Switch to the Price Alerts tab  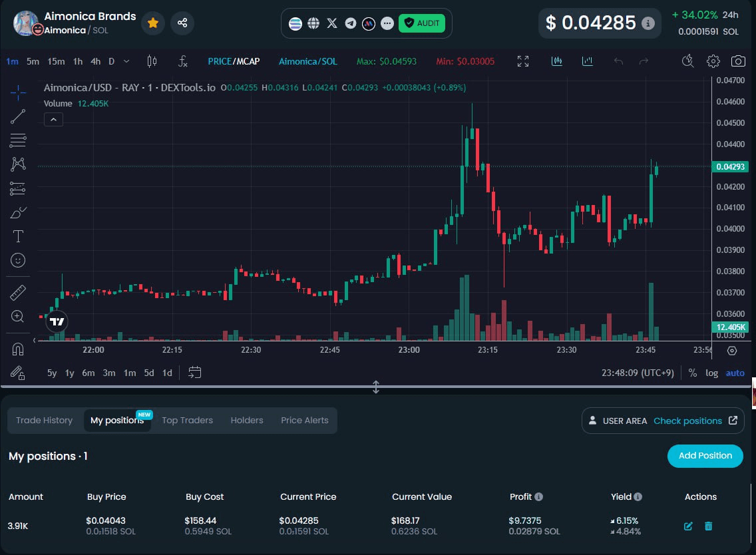(x=305, y=420)
